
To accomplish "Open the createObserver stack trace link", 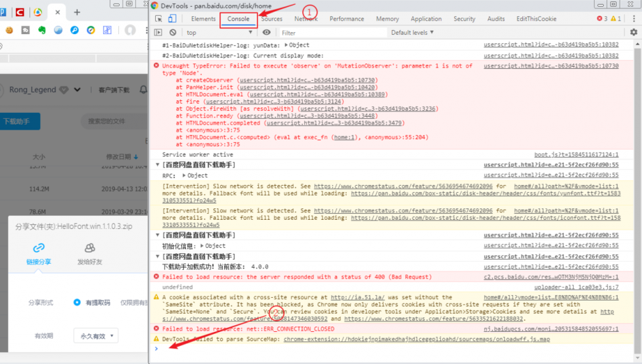I will [x=307, y=80].
